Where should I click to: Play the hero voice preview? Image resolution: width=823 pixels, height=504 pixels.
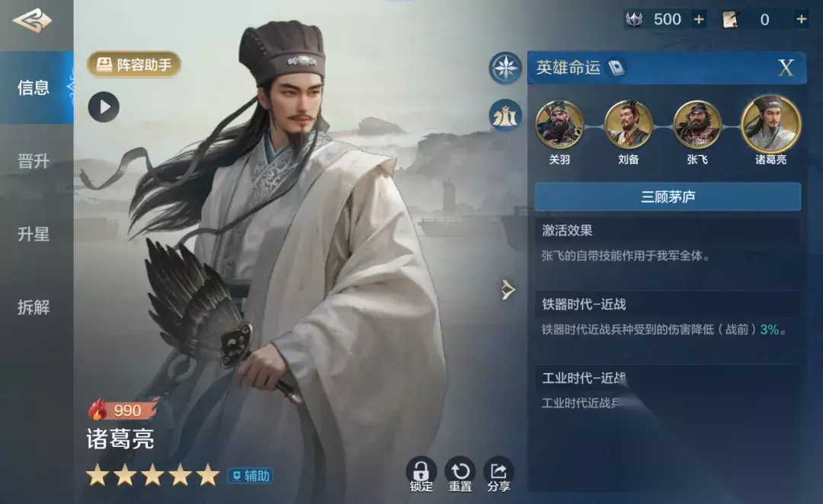[104, 107]
